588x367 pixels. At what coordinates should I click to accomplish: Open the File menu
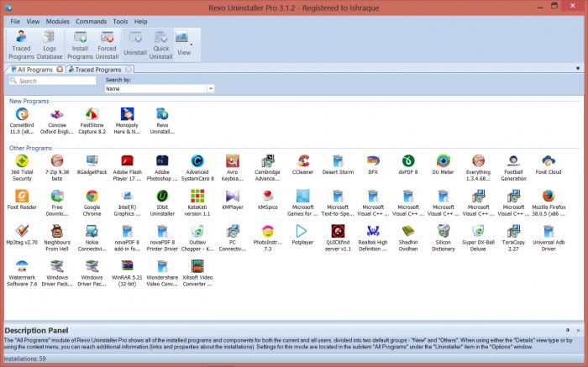coord(15,21)
